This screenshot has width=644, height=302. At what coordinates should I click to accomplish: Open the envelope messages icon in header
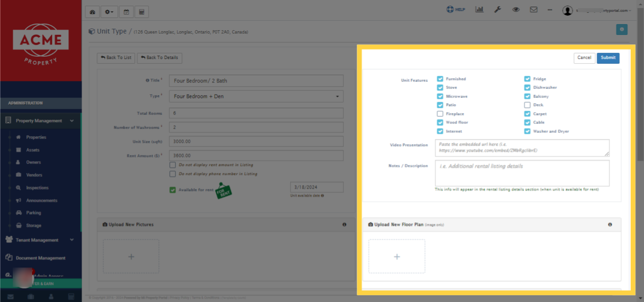[534, 9]
